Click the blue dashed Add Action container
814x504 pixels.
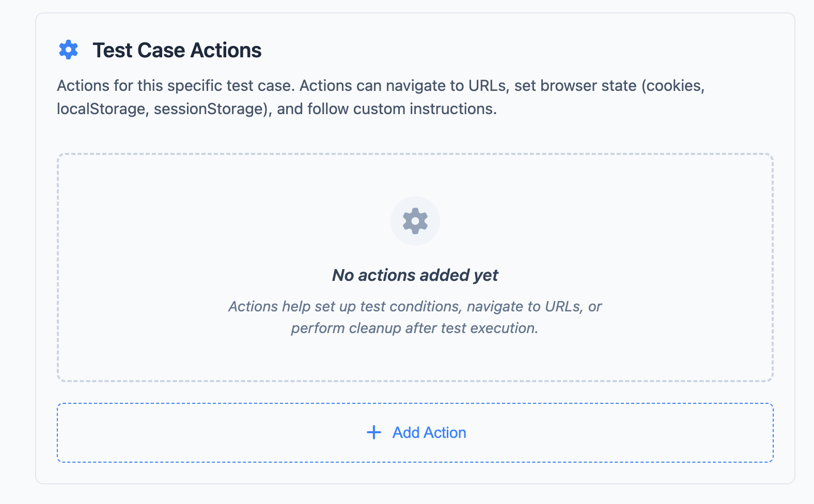point(415,432)
